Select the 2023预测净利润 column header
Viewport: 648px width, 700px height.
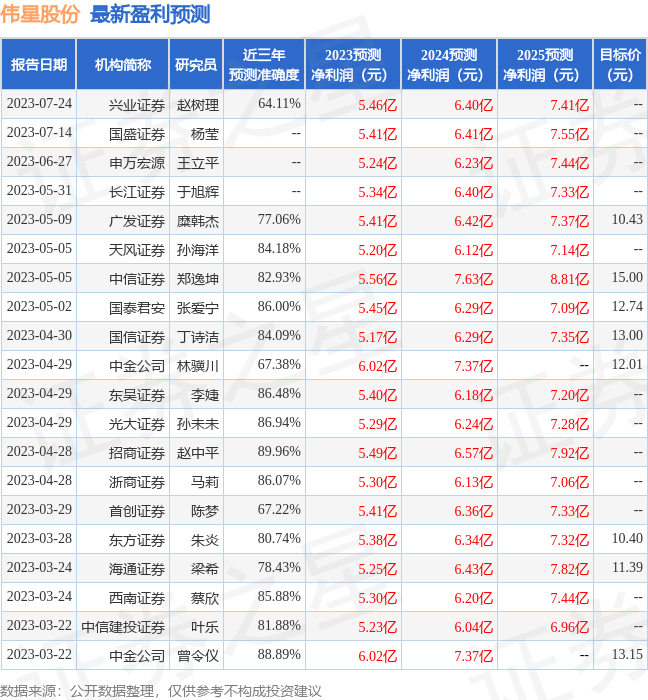(x=353, y=64)
